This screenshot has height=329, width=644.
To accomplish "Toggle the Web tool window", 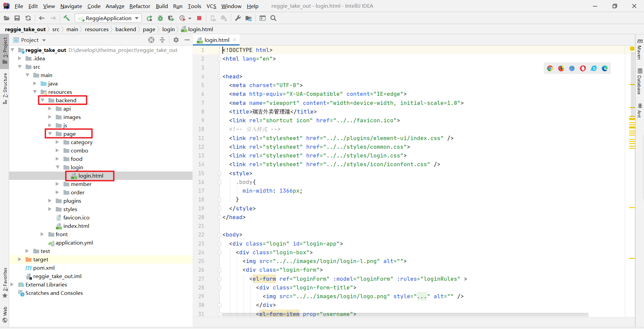I will pyautogui.click(x=5, y=315).
